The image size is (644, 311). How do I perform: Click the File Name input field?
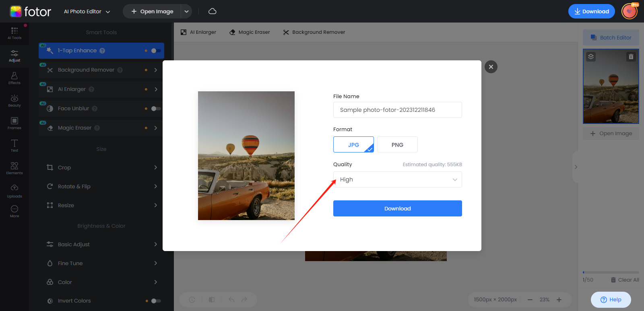tap(397, 110)
